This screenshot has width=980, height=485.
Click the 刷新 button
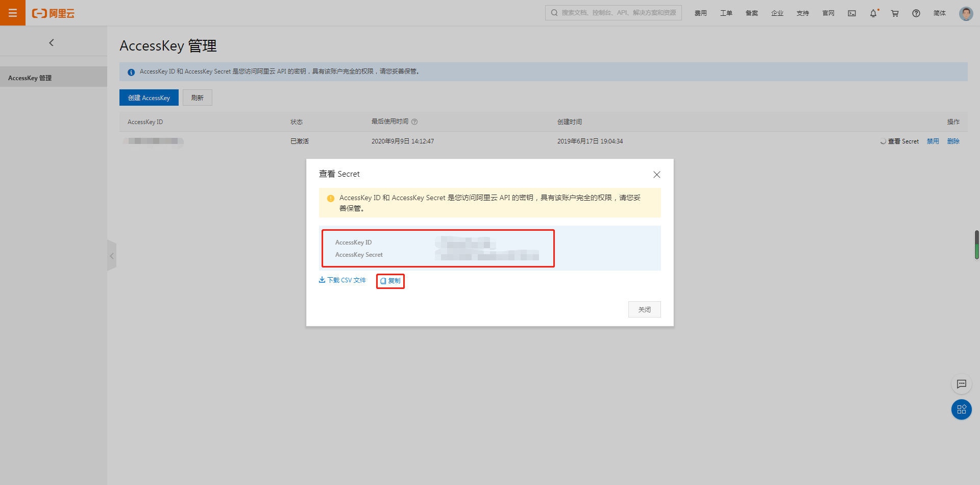click(x=198, y=98)
